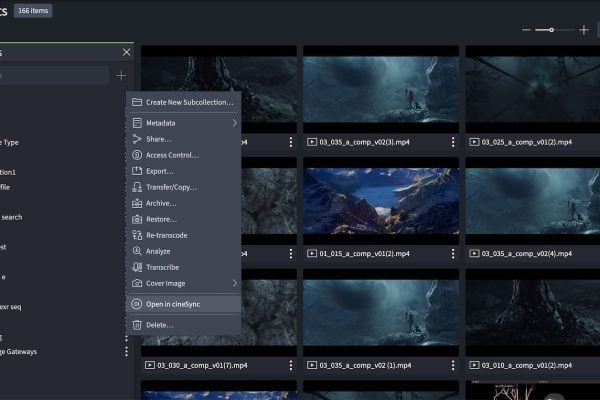Click video type icon of 03_035_a_comp_v02(4).mp4
The height and width of the screenshot is (400, 600).
(x=474, y=253)
